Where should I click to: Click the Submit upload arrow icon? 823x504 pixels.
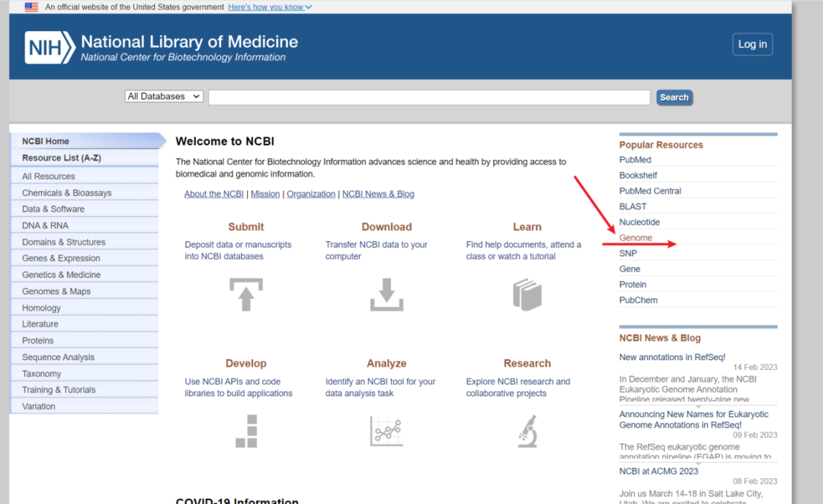[245, 295]
